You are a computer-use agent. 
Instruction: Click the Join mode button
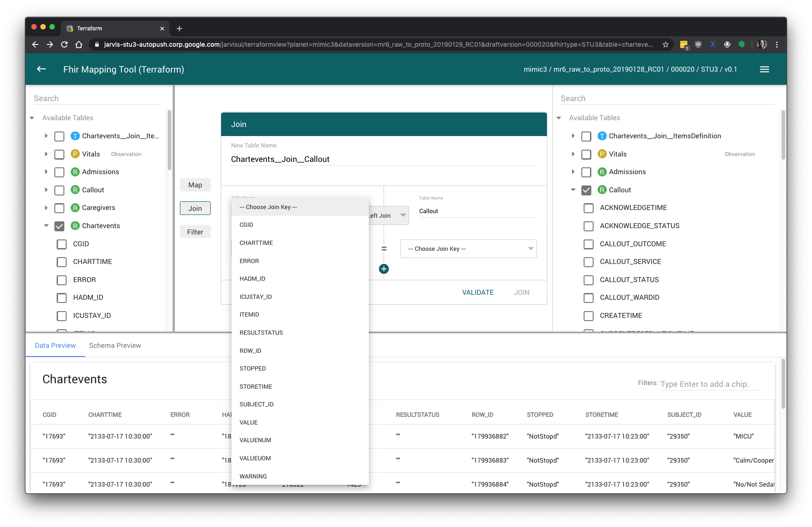tap(195, 209)
